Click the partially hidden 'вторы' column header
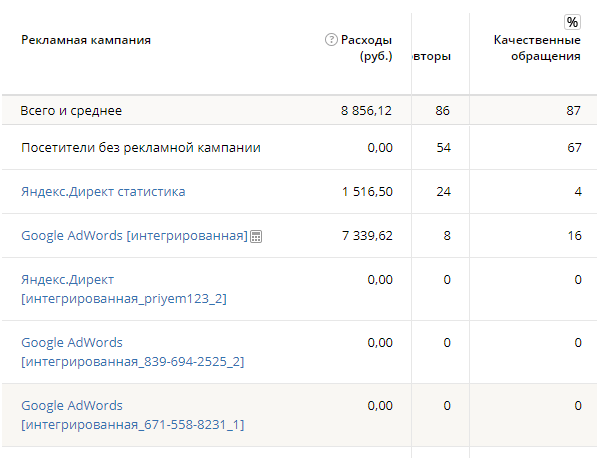This screenshot has height=458, width=597. (x=432, y=56)
